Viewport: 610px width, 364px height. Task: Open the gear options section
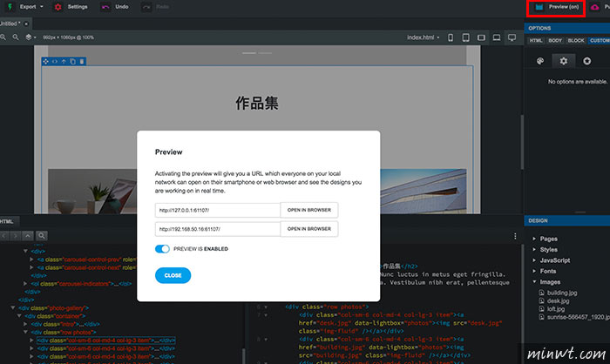tap(563, 61)
